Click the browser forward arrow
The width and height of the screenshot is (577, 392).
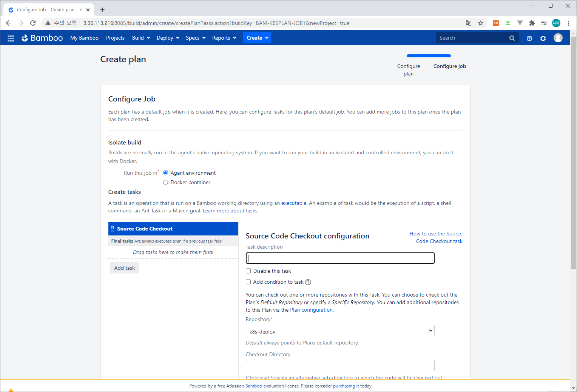pos(21,23)
